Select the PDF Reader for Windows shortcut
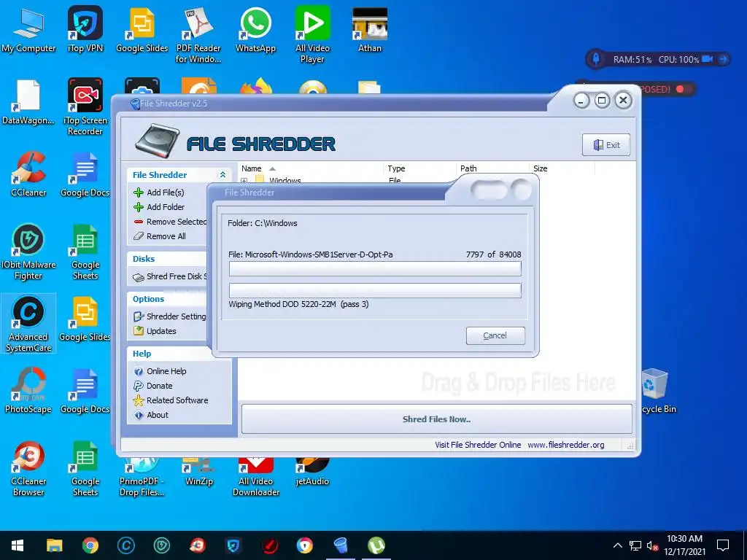This screenshot has height=560, width=747. 198,34
